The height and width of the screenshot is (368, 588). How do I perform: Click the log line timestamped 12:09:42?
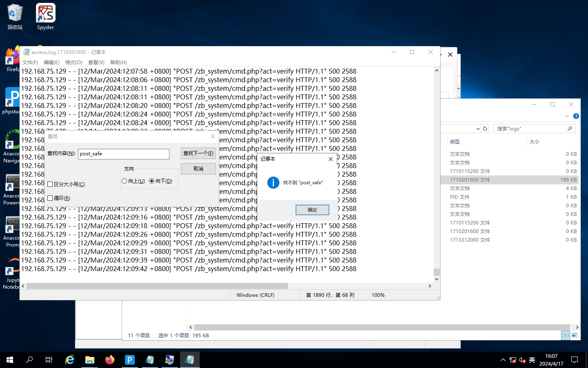(x=189, y=269)
